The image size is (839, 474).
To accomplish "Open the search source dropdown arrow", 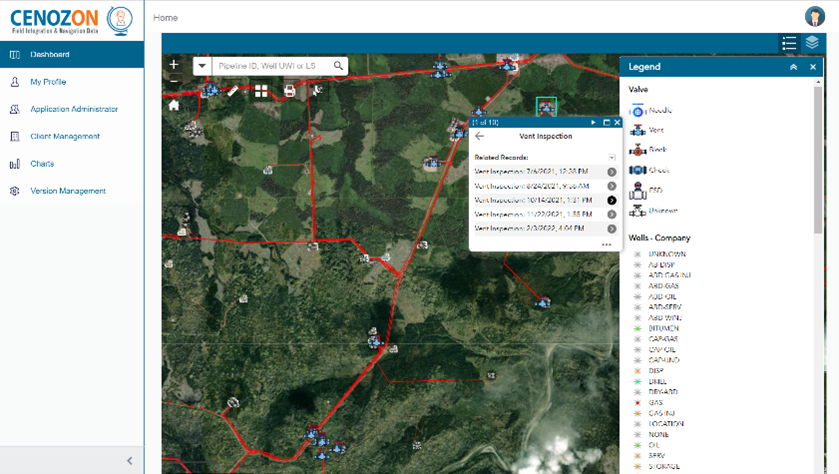I will click(x=202, y=66).
